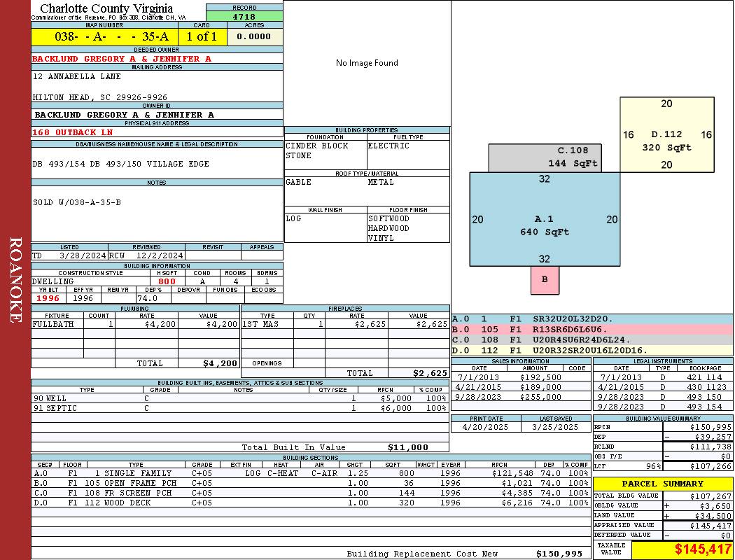Select the blue A.1 640 SqFt sketch area
Image resolution: width=735 pixels, height=560 pixels.
point(544,225)
